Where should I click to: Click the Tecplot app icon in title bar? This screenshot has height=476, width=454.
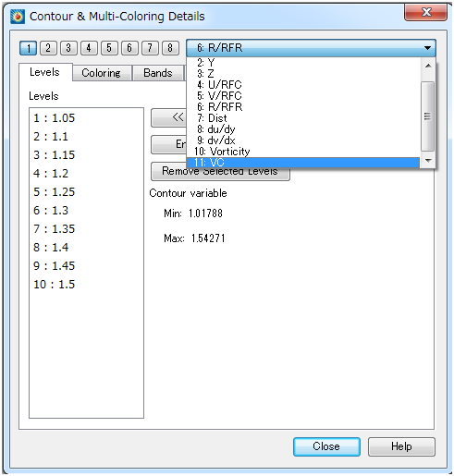[18, 17]
